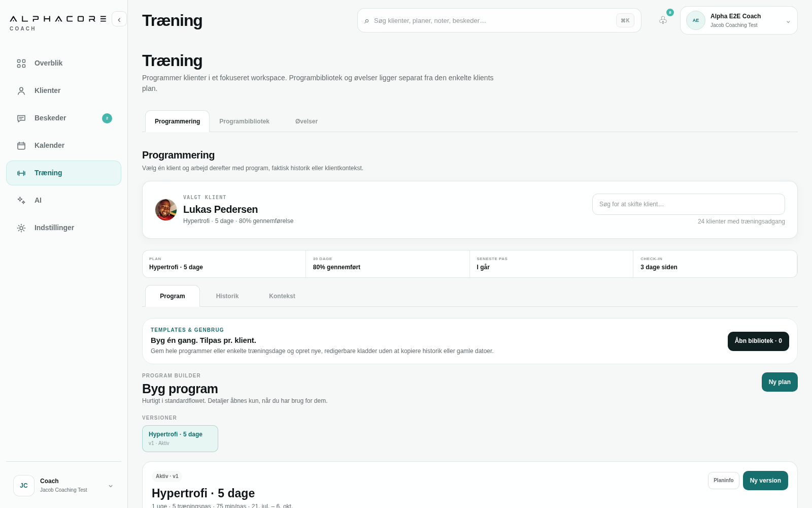Expand the Coach workspace switcher chevron
This screenshot has width=812, height=508.
(x=111, y=486)
